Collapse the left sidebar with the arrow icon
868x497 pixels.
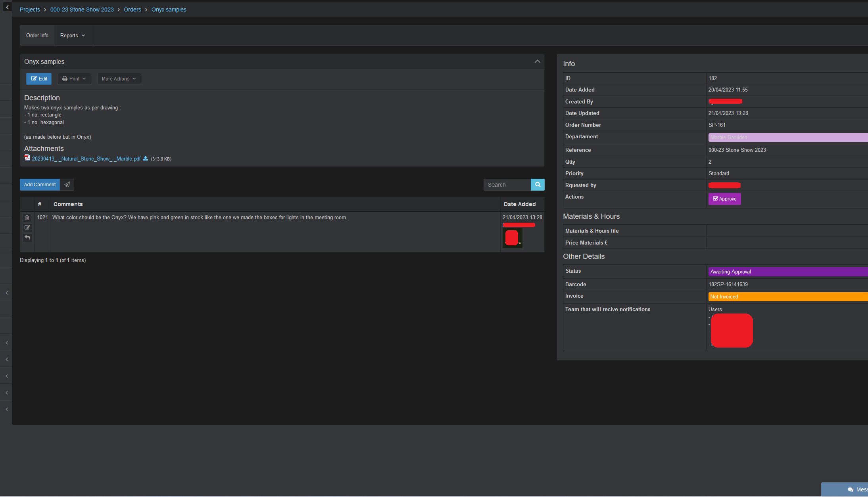point(7,7)
